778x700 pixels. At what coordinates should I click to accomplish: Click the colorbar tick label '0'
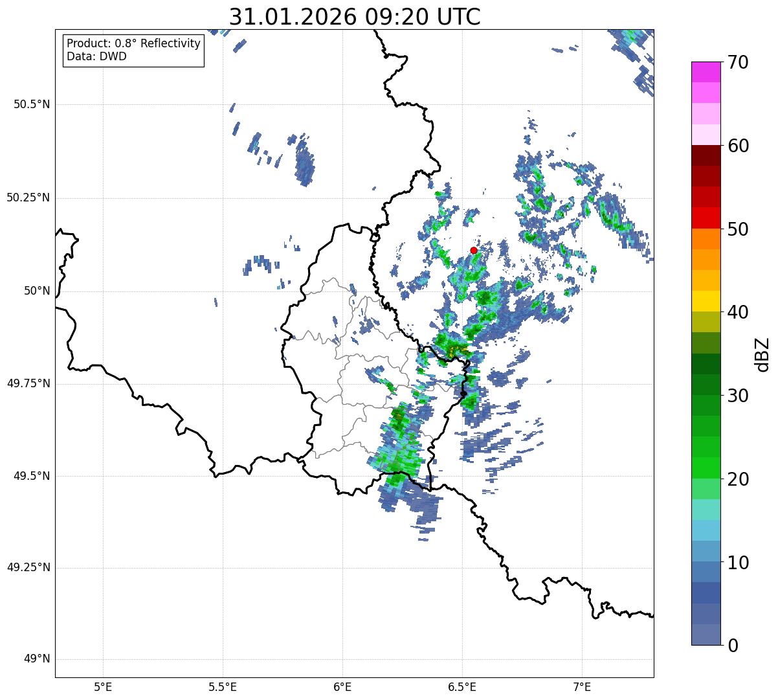pos(732,646)
